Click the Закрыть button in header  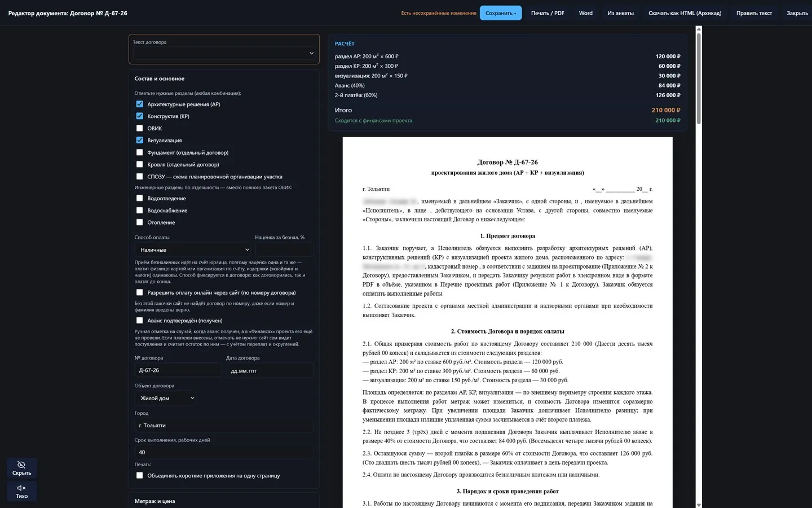(x=797, y=13)
